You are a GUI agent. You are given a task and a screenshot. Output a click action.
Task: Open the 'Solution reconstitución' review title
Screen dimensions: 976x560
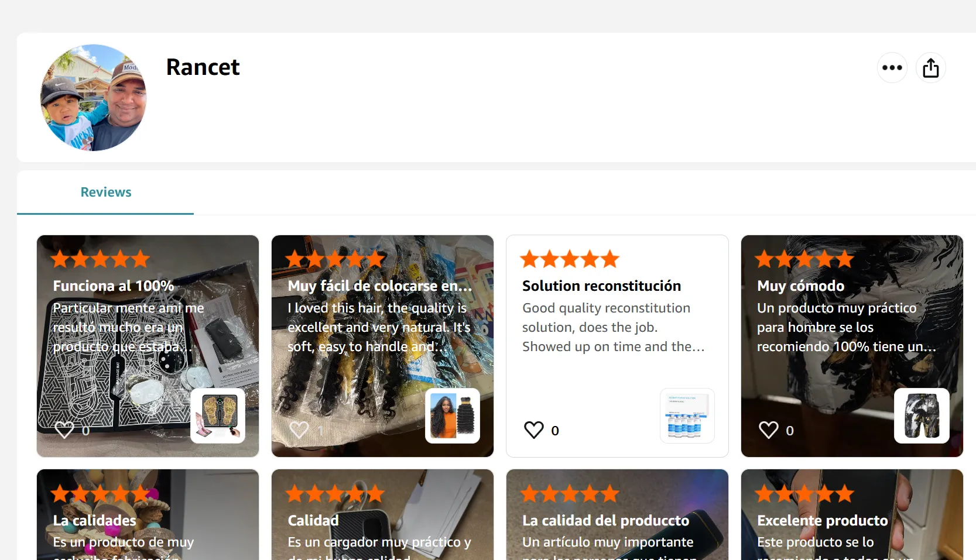point(601,286)
